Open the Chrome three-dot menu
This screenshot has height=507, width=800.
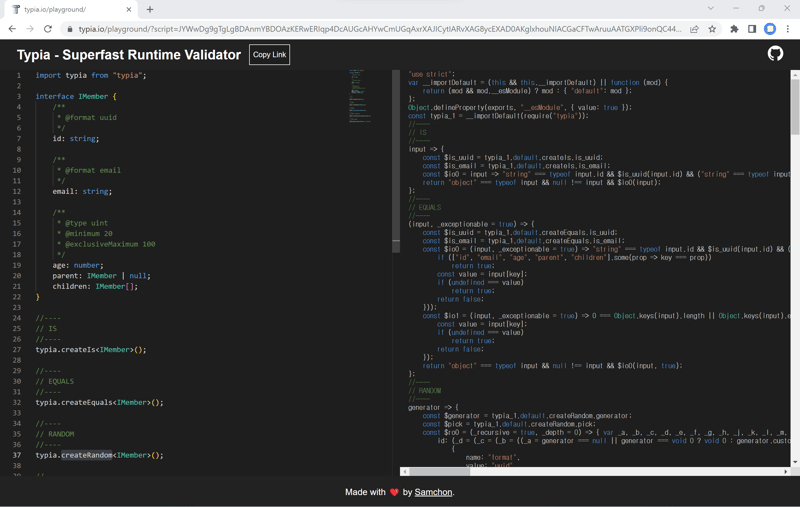788,29
